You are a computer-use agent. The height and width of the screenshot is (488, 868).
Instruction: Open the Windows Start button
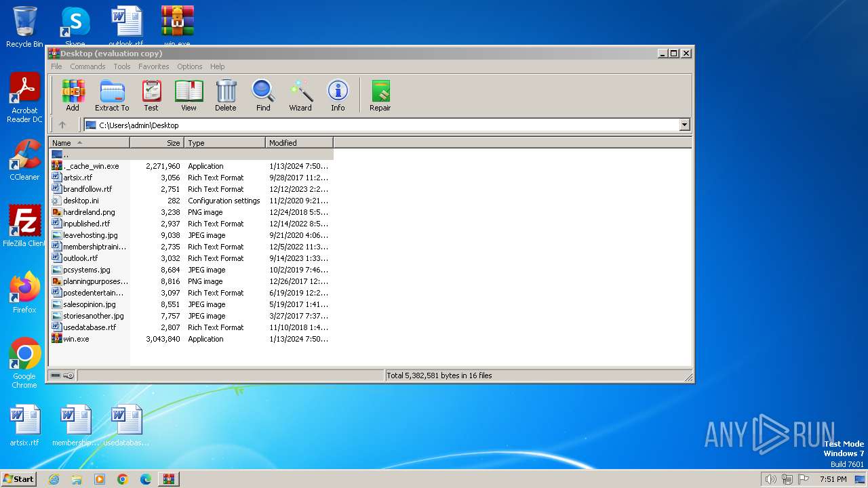(18, 479)
